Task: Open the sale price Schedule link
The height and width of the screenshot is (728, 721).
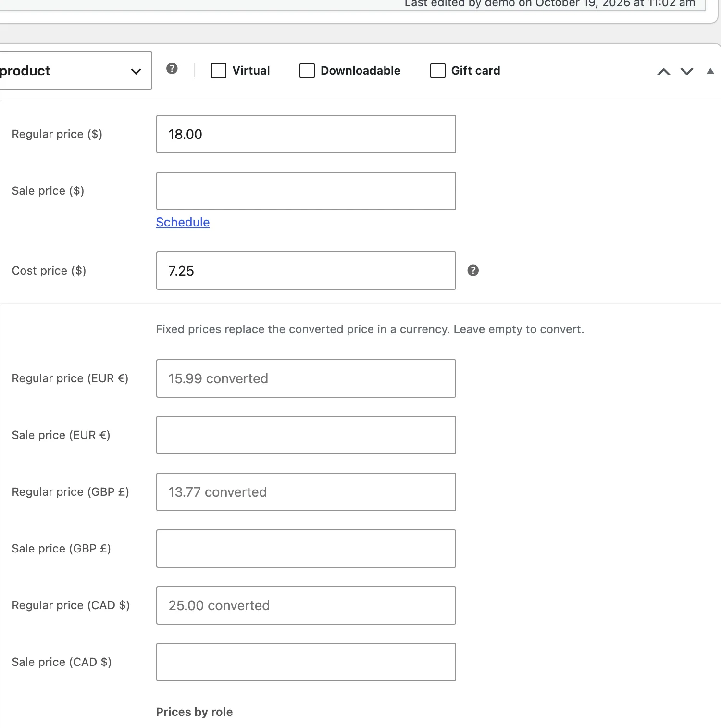Action: click(183, 222)
